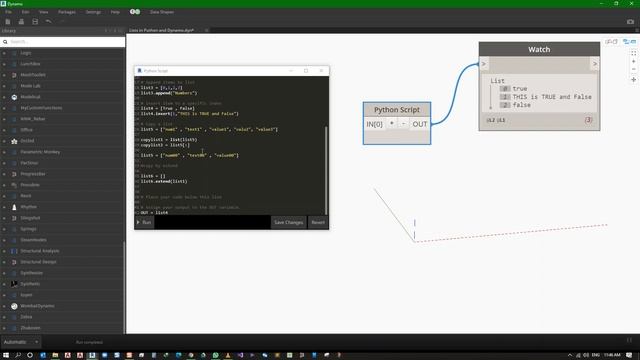Click the Watch node input port

click(484, 64)
